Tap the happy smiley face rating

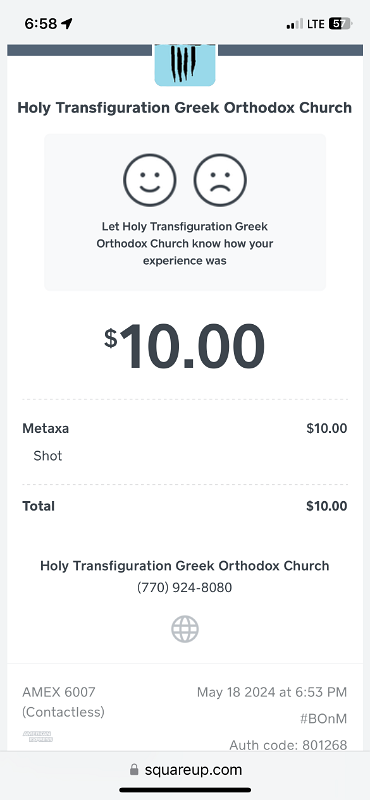(x=150, y=180)
